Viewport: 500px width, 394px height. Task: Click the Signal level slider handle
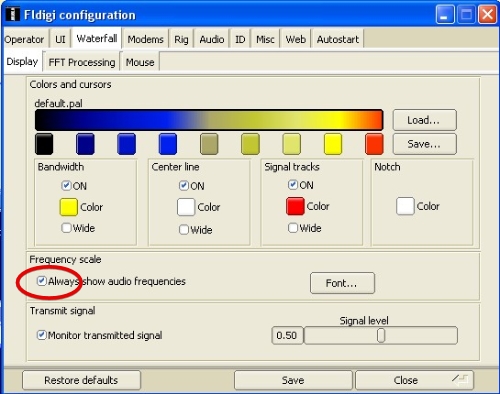pyautogui.click(x=381, y=335)
